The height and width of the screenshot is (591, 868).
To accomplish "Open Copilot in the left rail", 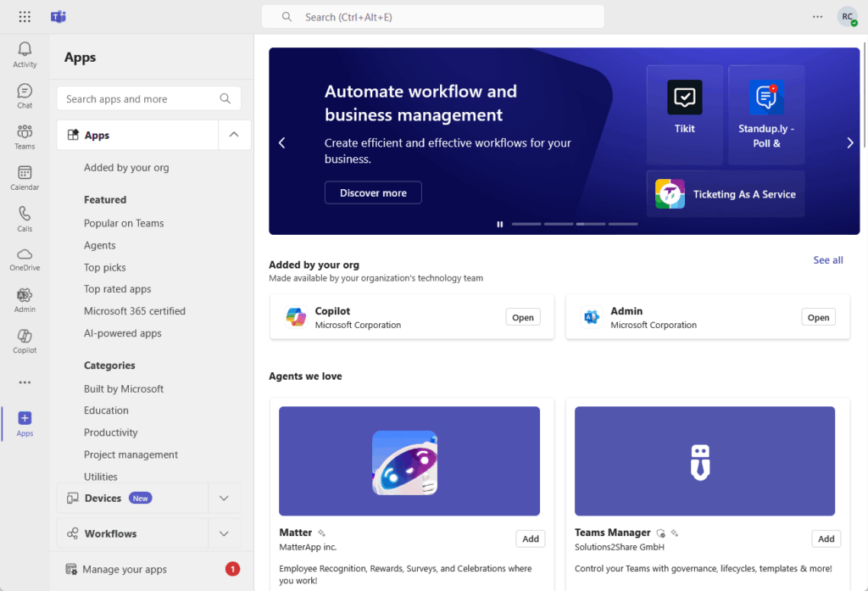I will pyautogui.click(x=25, y=341).
